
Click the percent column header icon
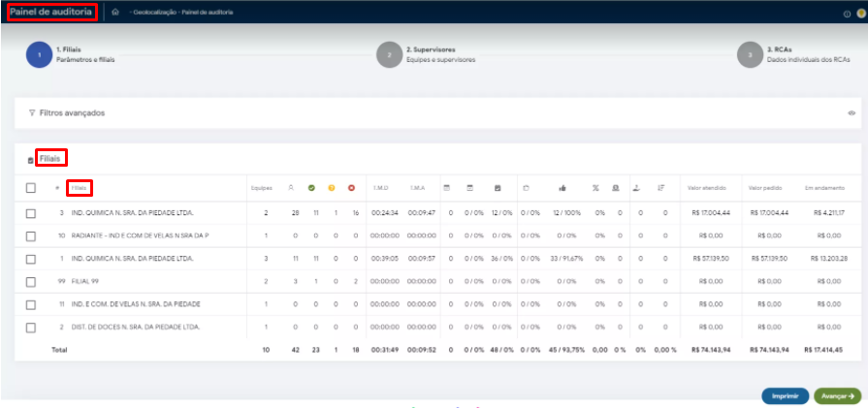pos(596,187)
